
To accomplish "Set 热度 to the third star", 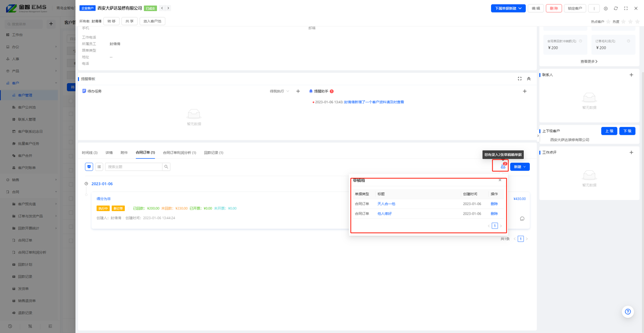I will [637, 22].
